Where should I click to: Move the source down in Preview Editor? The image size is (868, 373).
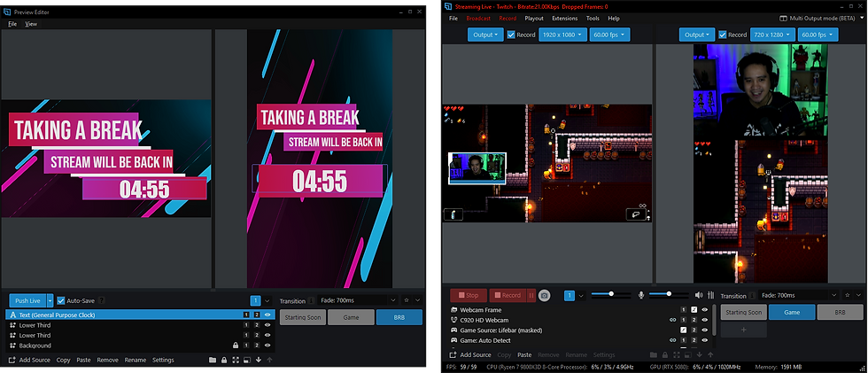259,360
